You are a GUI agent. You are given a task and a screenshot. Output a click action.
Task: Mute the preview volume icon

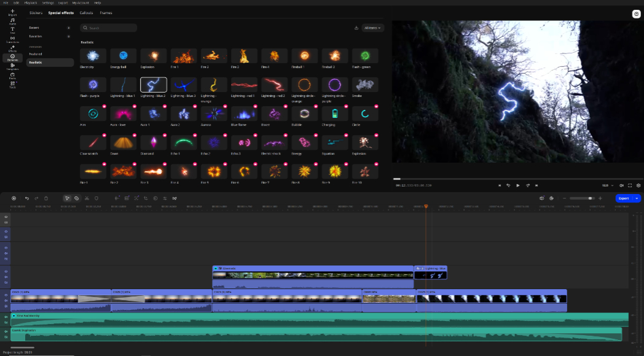(x=621, y=185)
